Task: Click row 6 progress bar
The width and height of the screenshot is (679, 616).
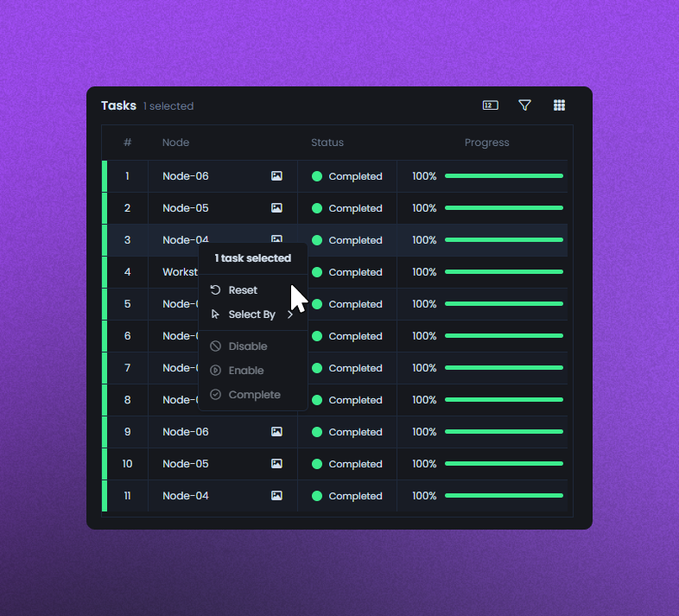Action: point(504,336)
